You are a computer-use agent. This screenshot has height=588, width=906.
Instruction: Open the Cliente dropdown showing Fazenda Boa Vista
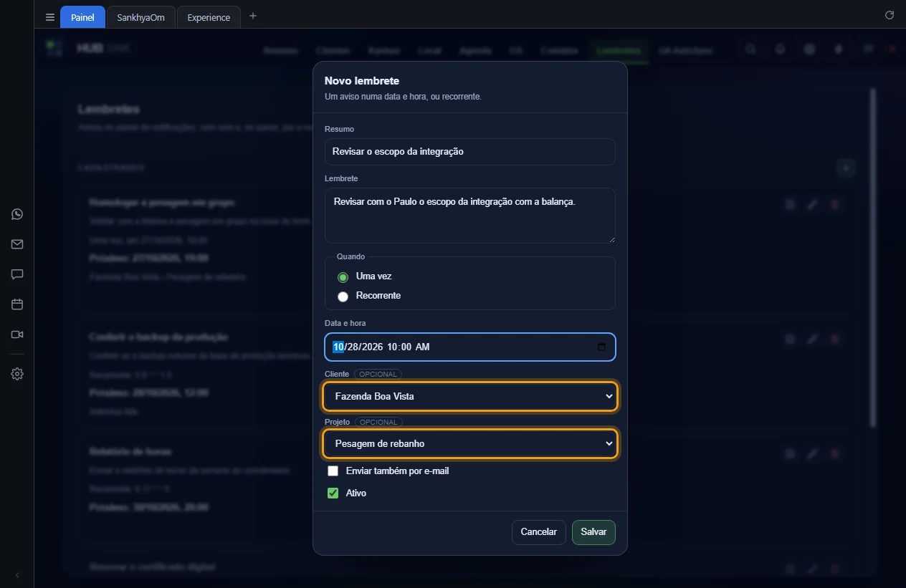click(x=470, y=396)
